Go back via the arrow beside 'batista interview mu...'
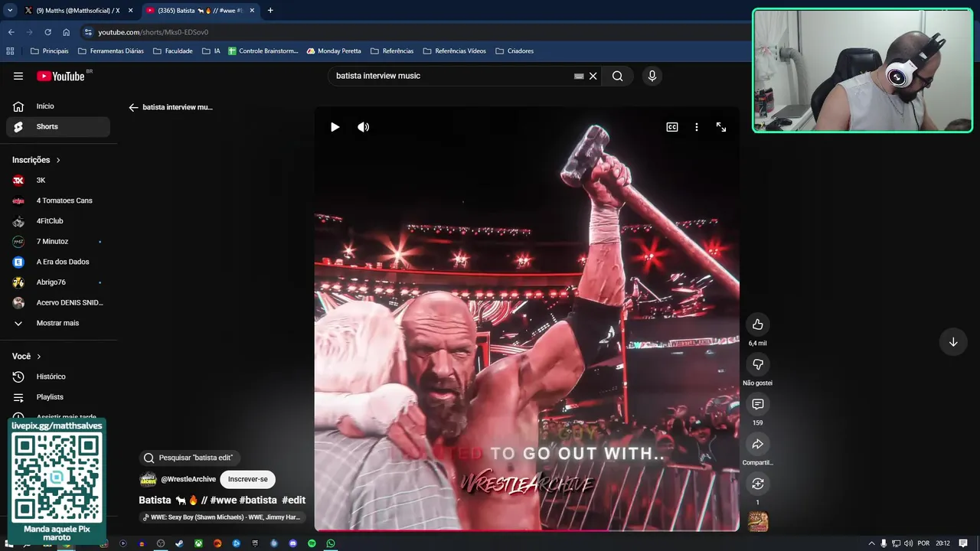 point(133,108)
